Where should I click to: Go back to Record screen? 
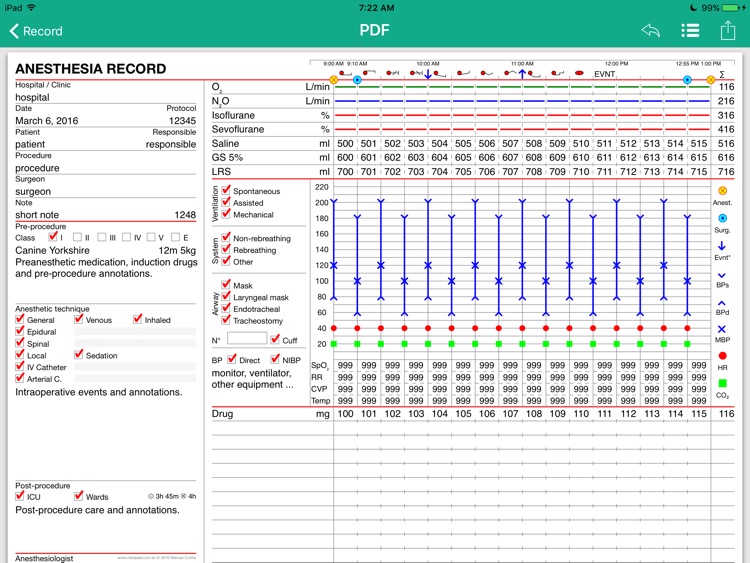[36, 31]
